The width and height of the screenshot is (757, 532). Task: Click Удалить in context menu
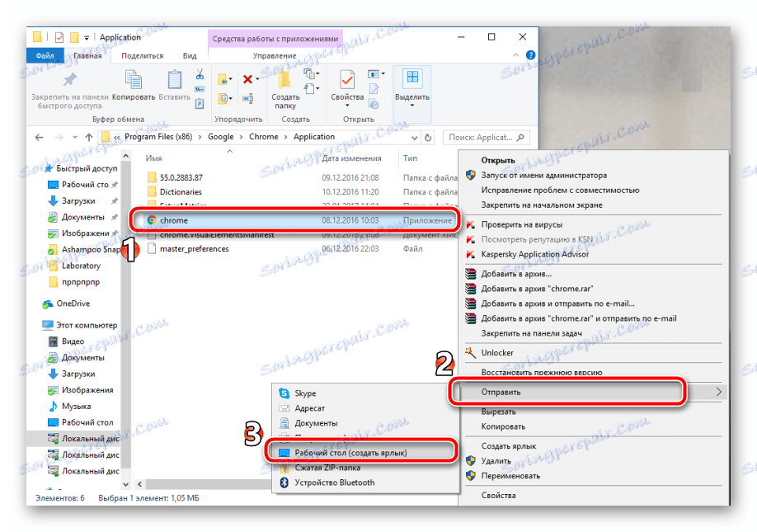point(593,461)
